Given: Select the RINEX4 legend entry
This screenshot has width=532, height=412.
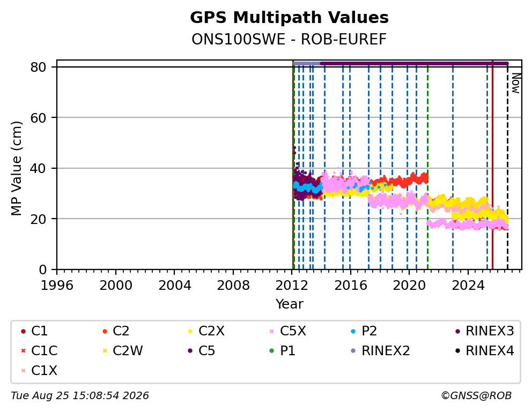Looking at the screenshot, I should click(x=484, y=351).
